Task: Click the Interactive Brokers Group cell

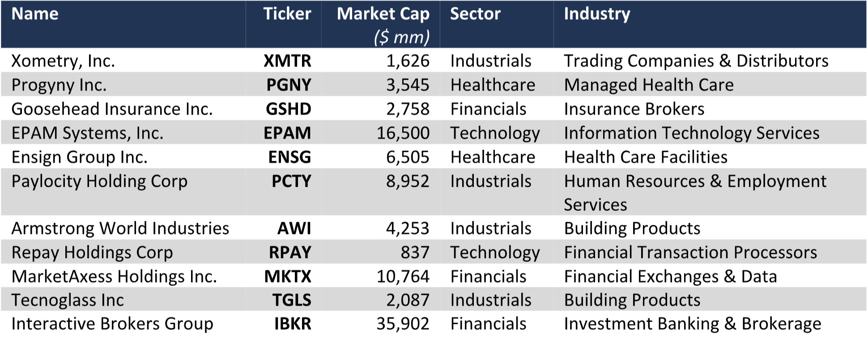Action: [112, 324]
